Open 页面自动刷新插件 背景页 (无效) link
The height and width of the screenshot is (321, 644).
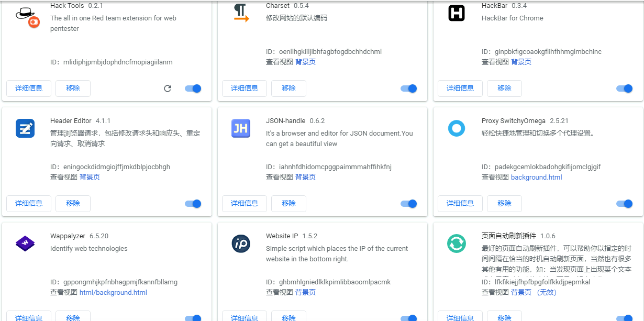pyautogui.click(x=534, y=292)
